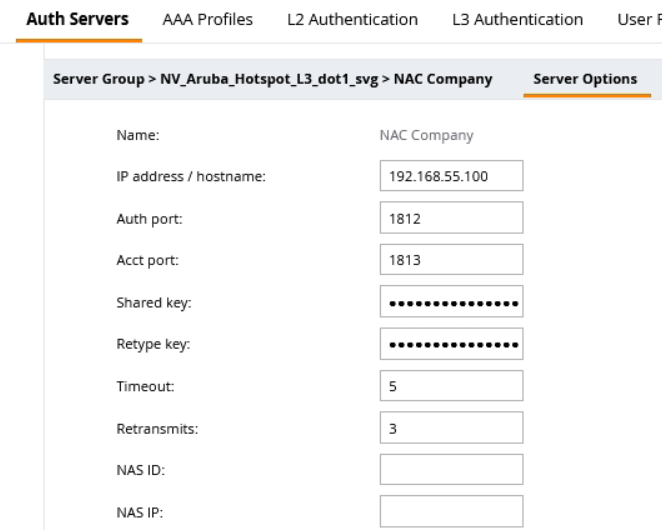Open the AAA Profiles tab

(x=207, y=19)
